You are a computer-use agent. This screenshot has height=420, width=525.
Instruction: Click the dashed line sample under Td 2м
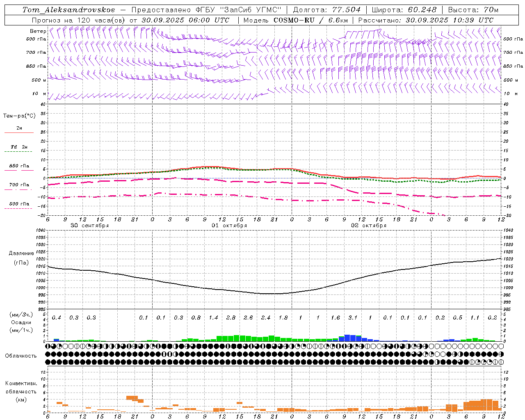pyautogui.click(x=18, y=152)
